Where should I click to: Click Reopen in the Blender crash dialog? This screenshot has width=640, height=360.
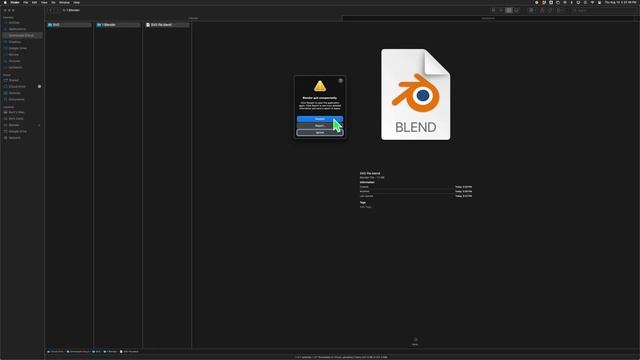pos(320,119)
